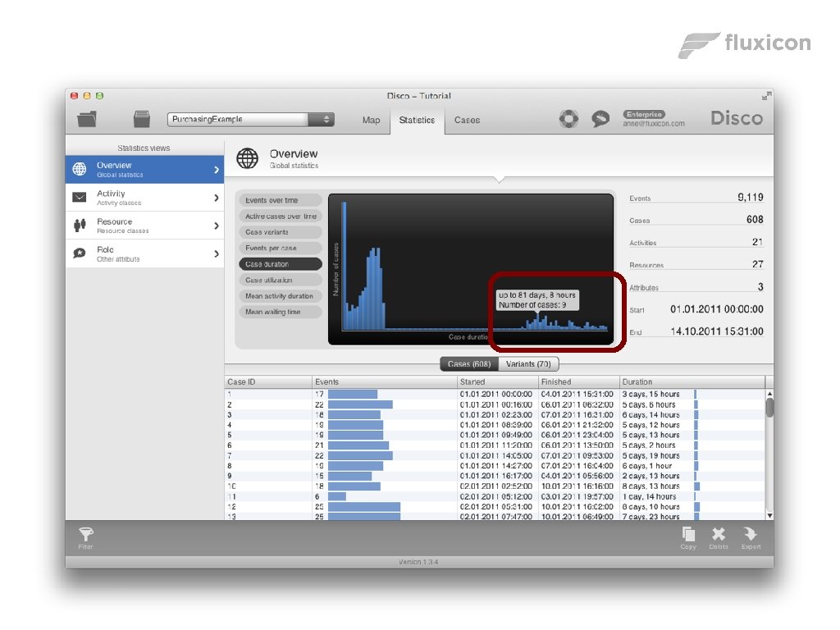Screen dimensions: 840x630
Task: Sort by the Case ID column header
Action: [268, 382]
